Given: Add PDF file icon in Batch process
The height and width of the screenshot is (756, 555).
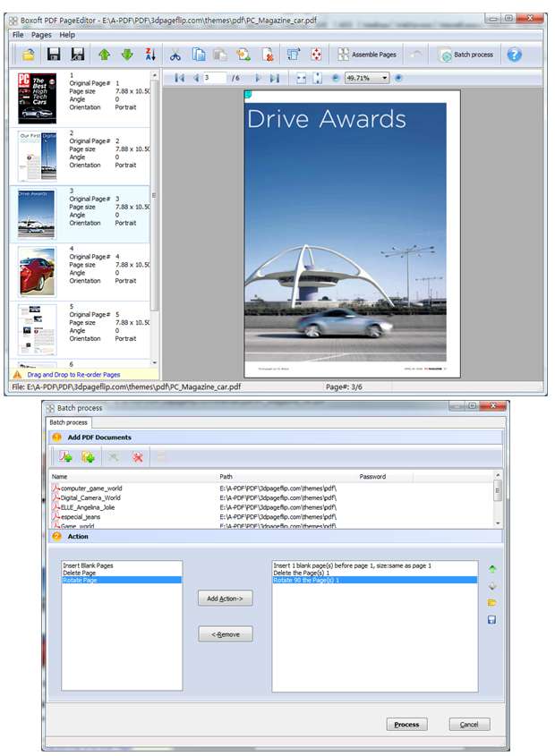Looking at the screenshot, I should pyautogui.click(x=65, y=456).
